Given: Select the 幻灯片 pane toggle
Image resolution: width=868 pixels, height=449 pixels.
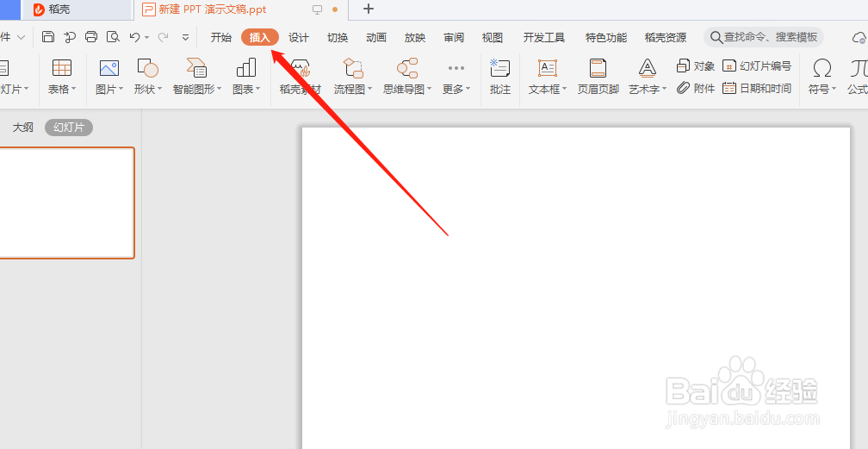Looking at the screenshot, I should (69, 128).
